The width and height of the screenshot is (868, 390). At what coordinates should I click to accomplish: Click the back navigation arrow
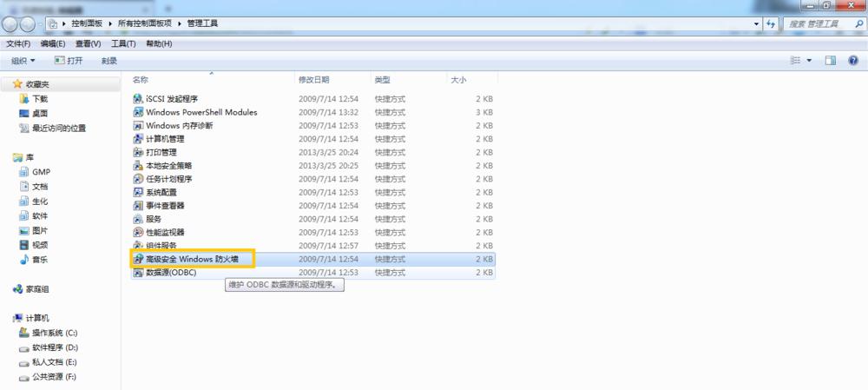click(10, 23)
